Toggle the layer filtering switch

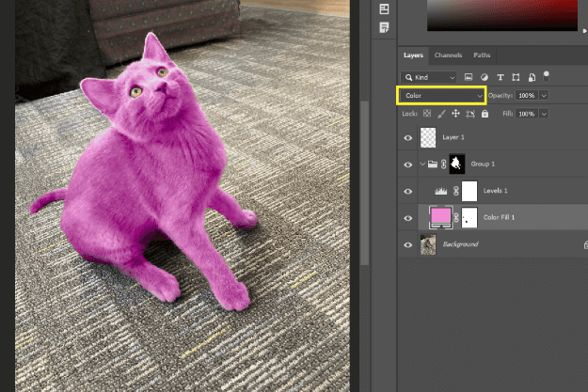coord(546,76)
